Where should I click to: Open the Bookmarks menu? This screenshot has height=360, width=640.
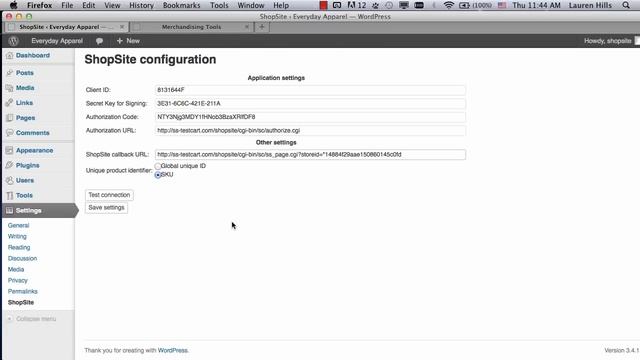tap(182, 5)
